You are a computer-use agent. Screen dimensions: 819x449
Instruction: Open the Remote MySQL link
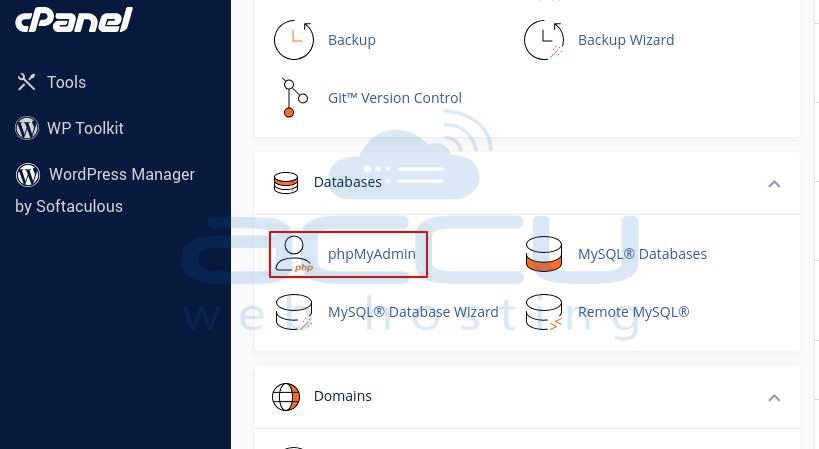[633, 312]
